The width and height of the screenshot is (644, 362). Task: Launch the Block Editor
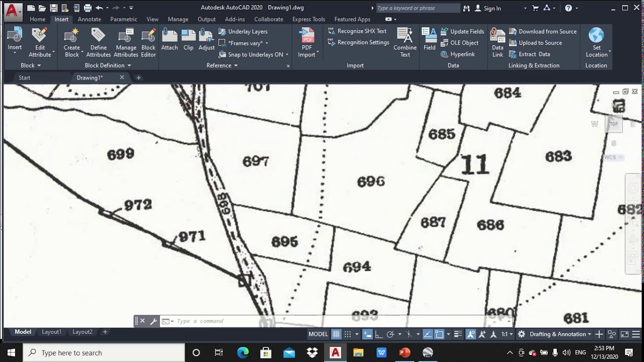(x=148, y=42)
